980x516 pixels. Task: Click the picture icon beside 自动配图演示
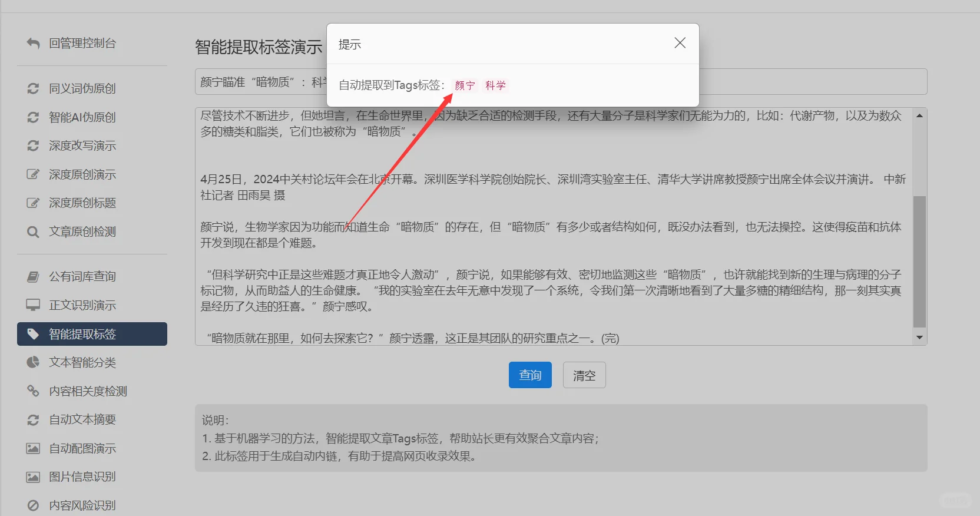click(x=33, y=448)
